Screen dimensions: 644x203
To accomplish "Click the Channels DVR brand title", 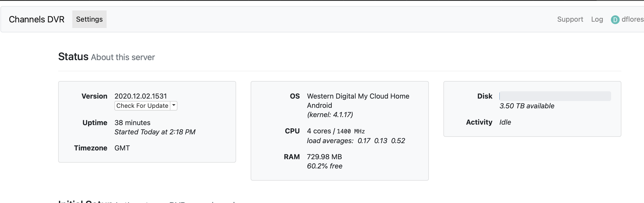I will [x=37, y=19].
